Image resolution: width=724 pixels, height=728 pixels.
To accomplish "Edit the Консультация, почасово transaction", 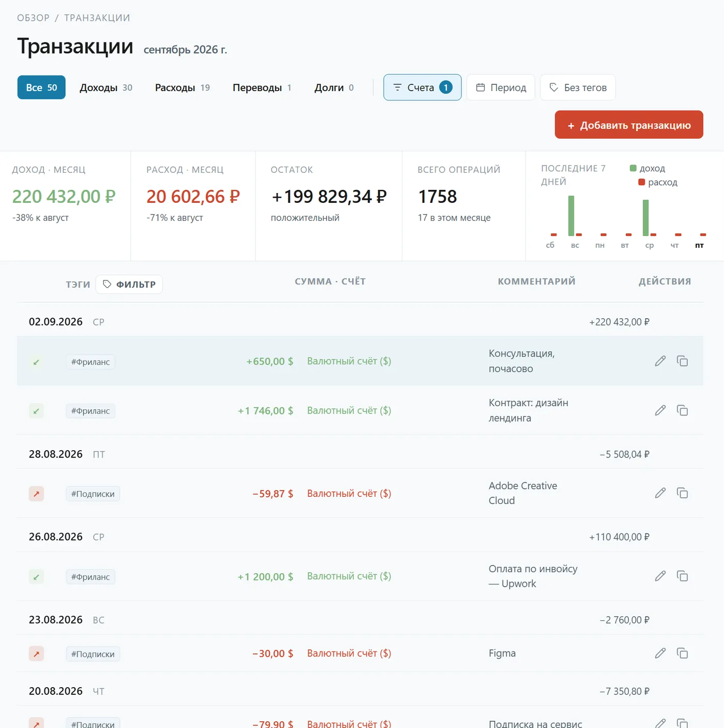I will pyautogui.click(x=660, y=361).
